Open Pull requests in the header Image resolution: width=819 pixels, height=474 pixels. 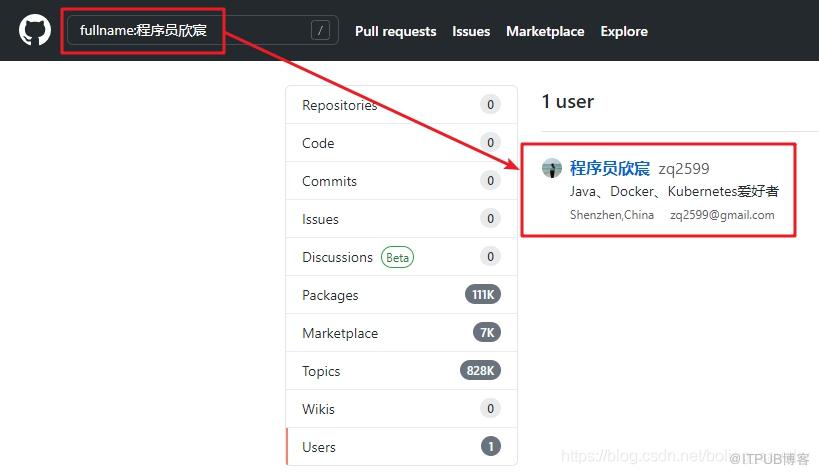395,31
